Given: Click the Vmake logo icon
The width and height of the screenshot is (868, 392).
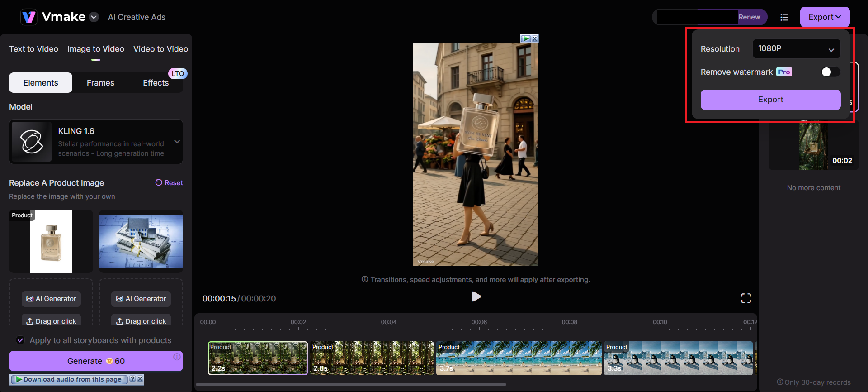Looking at the screenshot, I should click(x=29, y=17).
